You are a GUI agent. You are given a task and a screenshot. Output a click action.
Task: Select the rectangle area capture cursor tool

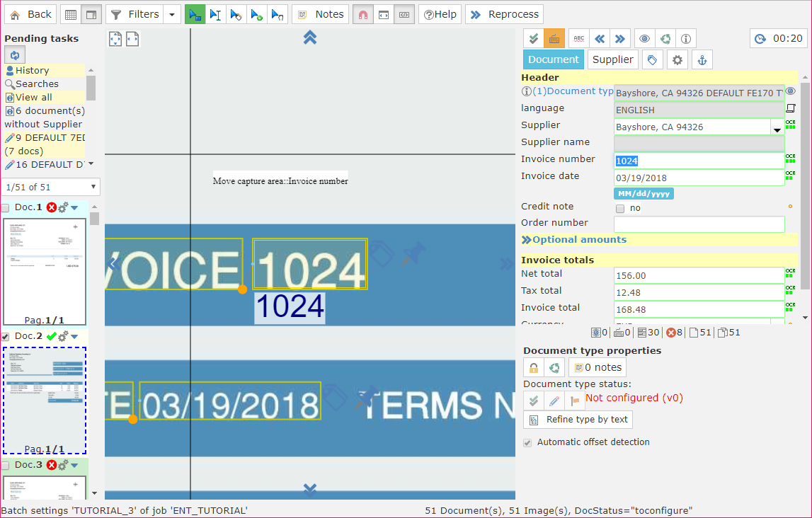click(195, 14)
